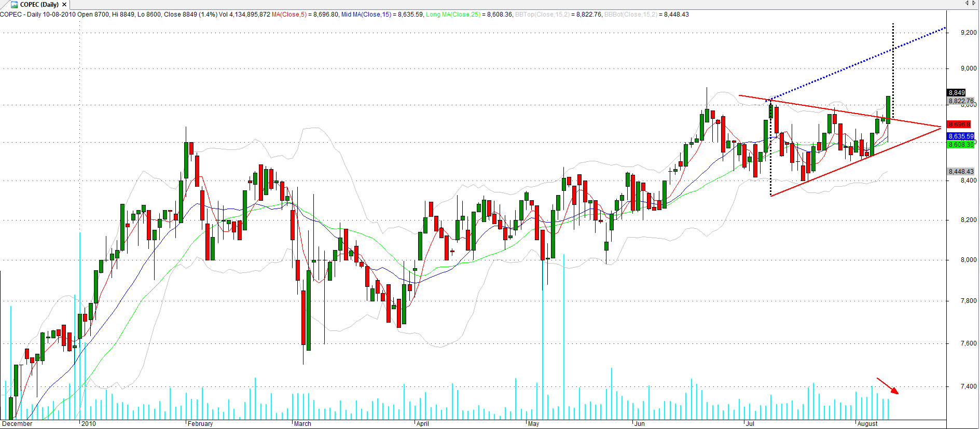
Task: Click the May label on the date axis
Action: point(533,424)
